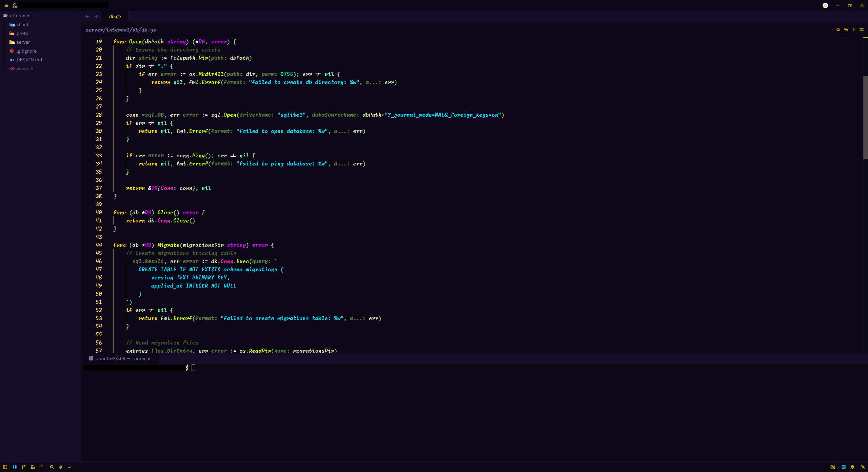Open the Git branch panel
This screenshot has width=868, height=472.
[x=24, y=467]
